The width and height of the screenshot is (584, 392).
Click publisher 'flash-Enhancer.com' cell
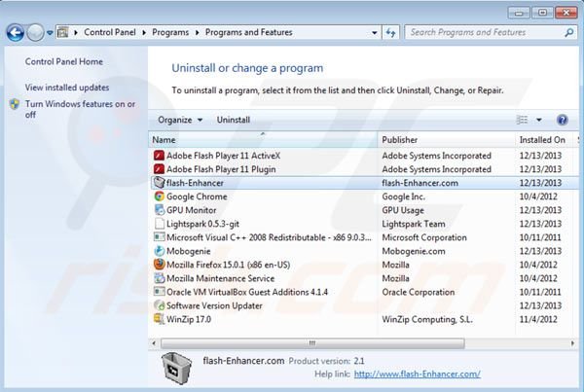tap(420, 183)
